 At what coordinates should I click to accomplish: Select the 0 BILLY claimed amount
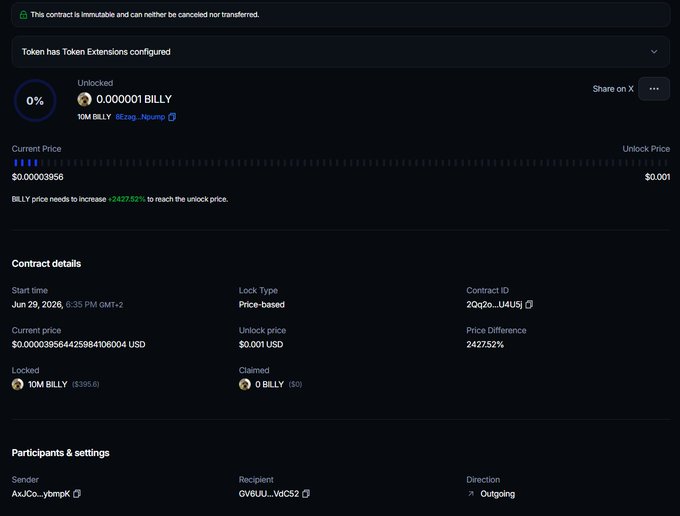(x=269, y=384)
